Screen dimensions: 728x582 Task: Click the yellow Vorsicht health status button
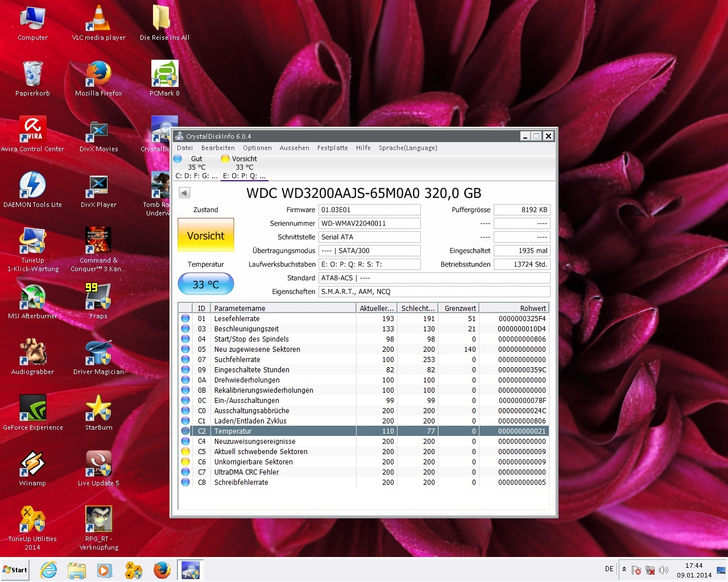(206, 235)
